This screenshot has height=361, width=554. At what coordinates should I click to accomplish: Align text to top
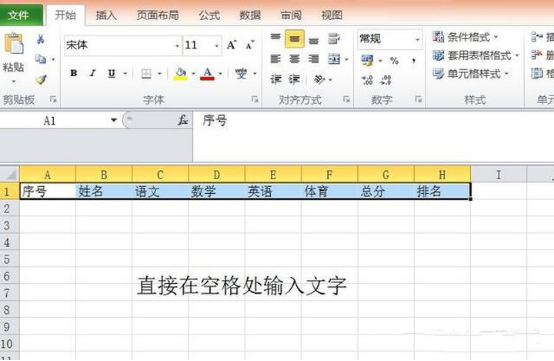(275, 38)
